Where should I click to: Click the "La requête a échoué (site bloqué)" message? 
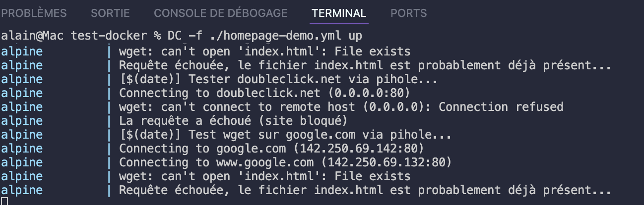tap(232, 121)
